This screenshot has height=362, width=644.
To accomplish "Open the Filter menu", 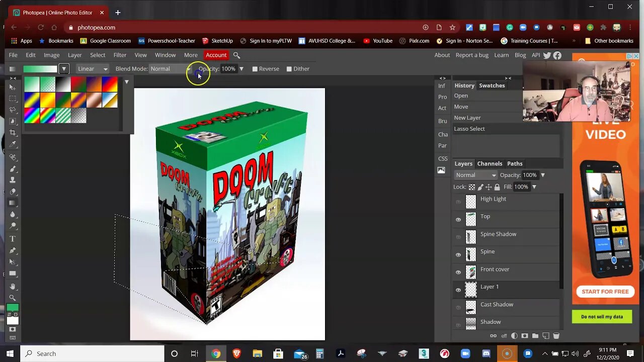I will pyautogui.click(x=120, y=55).
